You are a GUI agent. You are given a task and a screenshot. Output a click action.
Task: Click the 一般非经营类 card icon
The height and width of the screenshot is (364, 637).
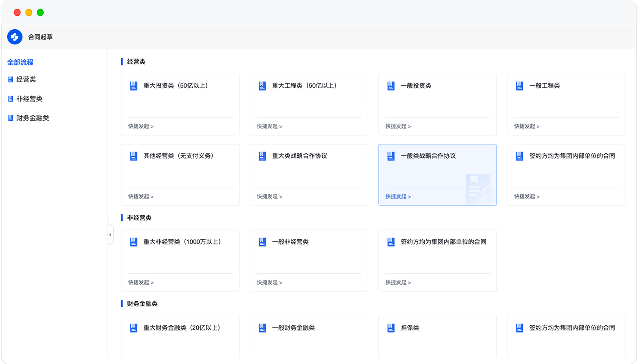point(262,242)
